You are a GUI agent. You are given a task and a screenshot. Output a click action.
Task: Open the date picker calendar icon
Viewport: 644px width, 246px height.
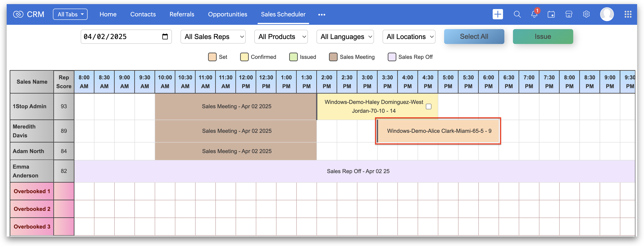(x=165, y=37)
